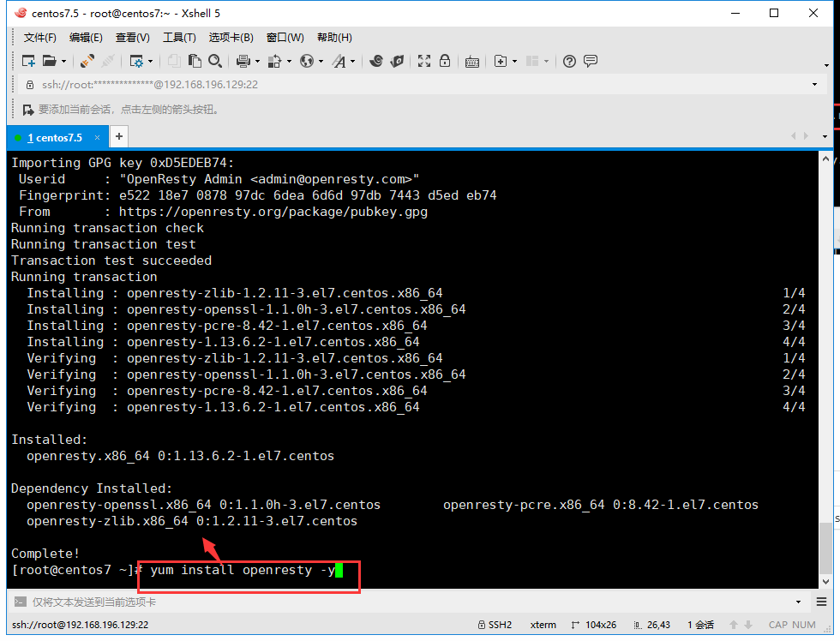Open the Help question mark icon
The height and width of the screenshot is (641, 840).
coord(569,61)
